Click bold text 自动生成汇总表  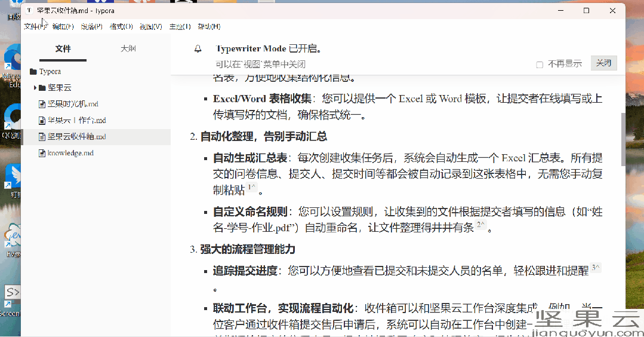pyautogui.click(x=249, y=158)
